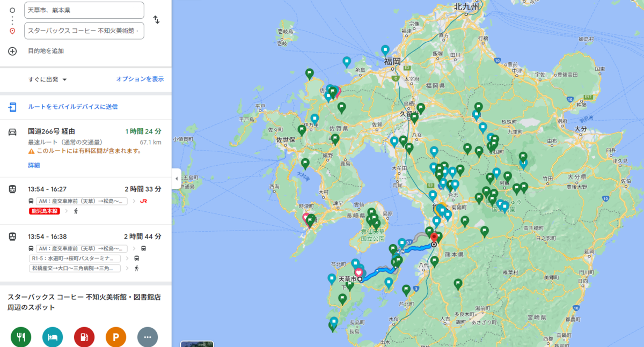
Task: Click ルートをモバイルデバイスに送信 link
Action: click(x=73, y=107)
